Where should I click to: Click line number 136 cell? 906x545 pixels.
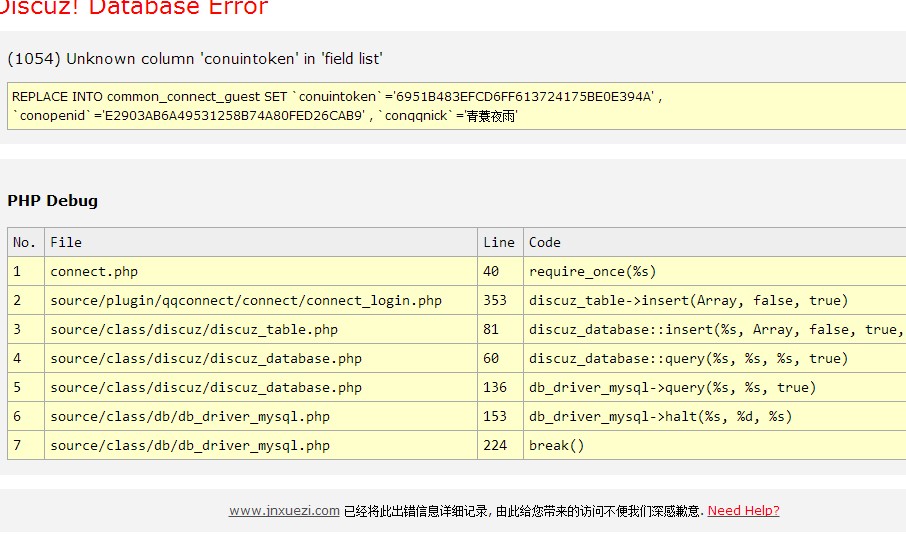[x=500, y=387]
